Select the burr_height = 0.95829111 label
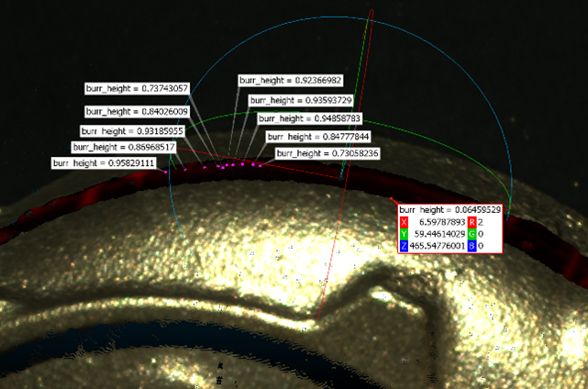The width and height of the screenshot is (588, 389). click(104, 163)
